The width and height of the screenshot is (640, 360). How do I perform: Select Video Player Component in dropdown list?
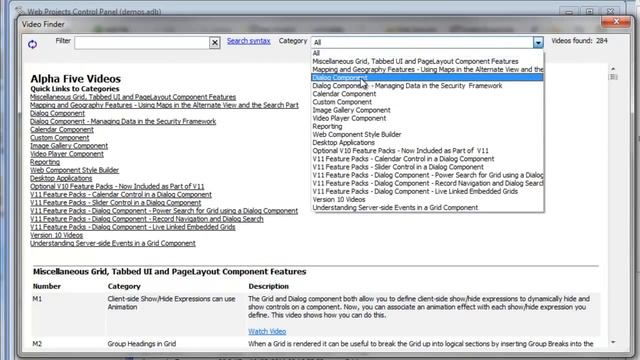(427, 118)
